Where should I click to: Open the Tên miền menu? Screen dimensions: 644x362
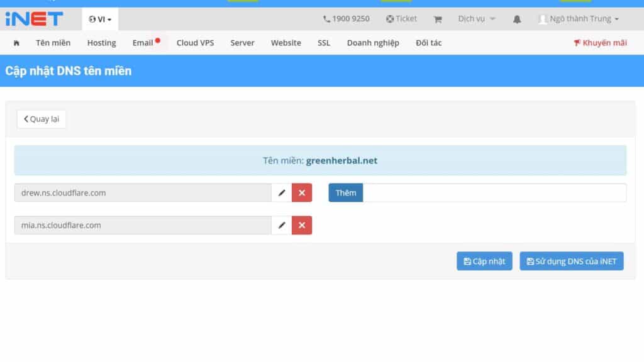coord(53,43)
